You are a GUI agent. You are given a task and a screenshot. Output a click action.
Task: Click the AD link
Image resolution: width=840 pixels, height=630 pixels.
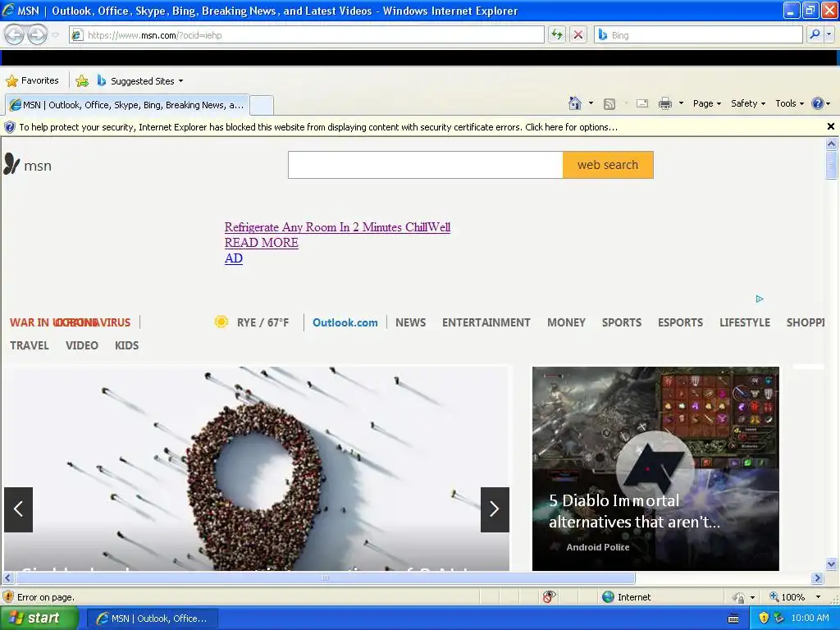(234, 258)
